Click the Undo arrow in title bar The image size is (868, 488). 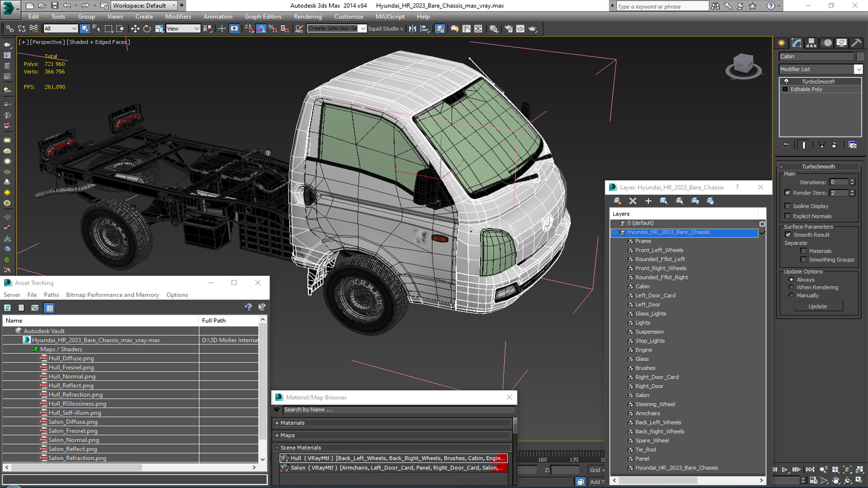click(x=67, y=5)
